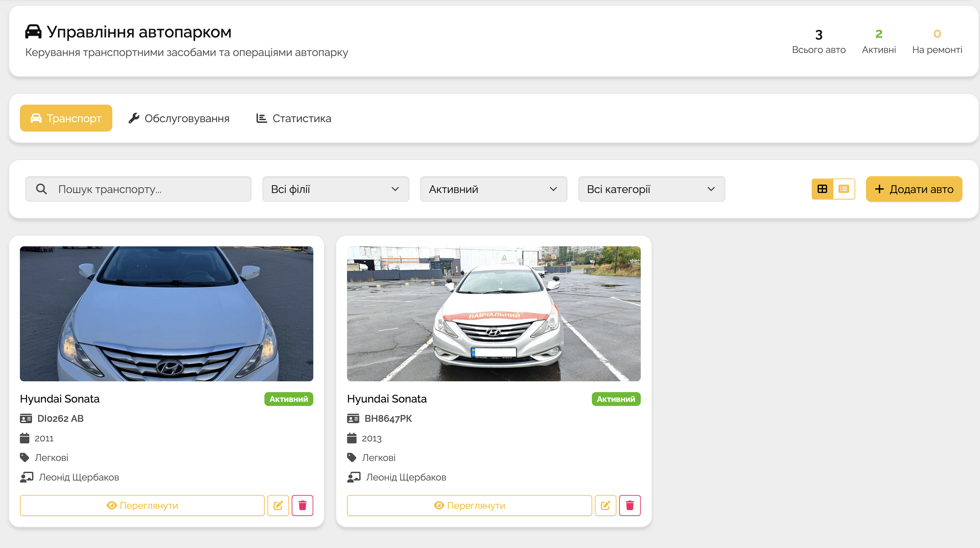Image resolution: width=980 pixels, height=548 pixels.
Task: Click the search magnifier icon
Action: 41,189
